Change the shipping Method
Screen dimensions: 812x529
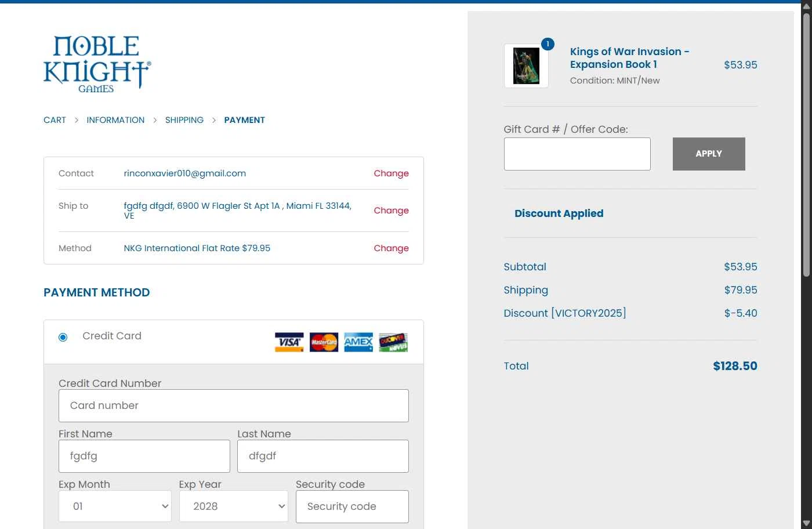coord(391,248)
